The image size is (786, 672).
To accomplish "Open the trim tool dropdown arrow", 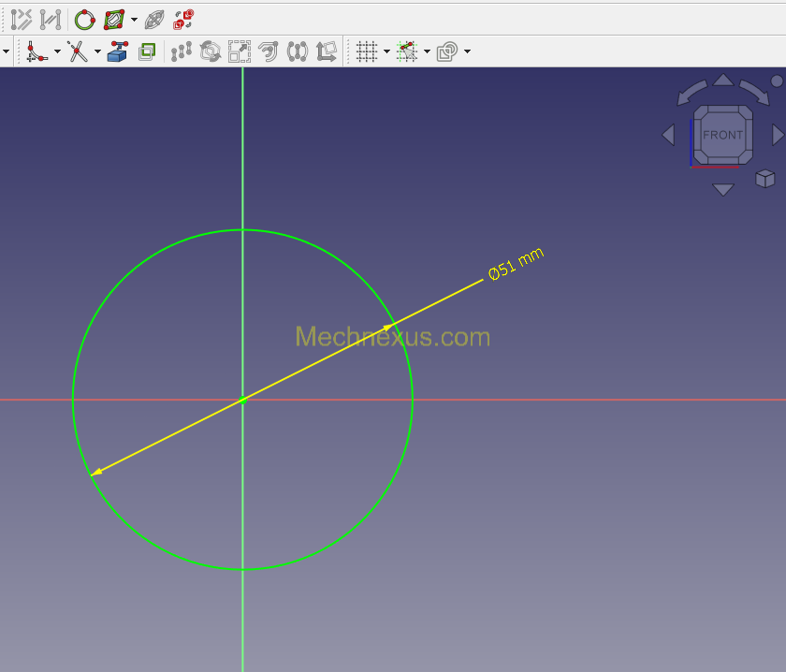I will (97, 51).
